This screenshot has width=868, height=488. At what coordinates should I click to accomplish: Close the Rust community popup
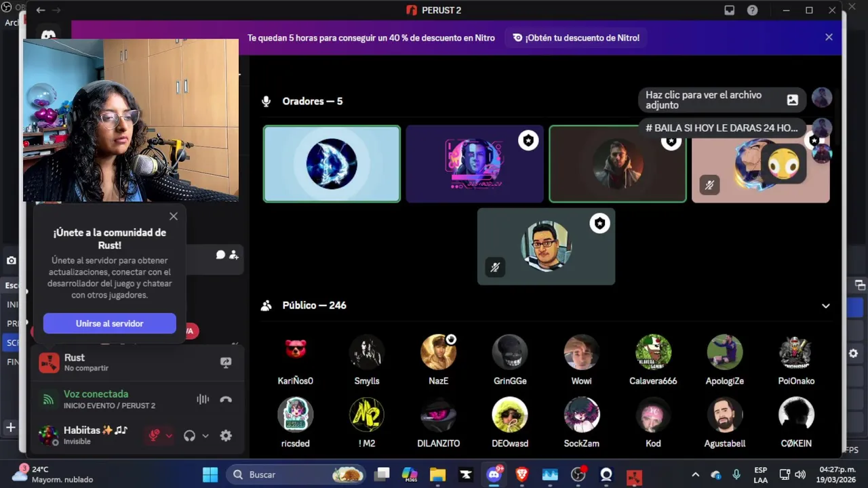pyautogui.click(x=174, y=216)
